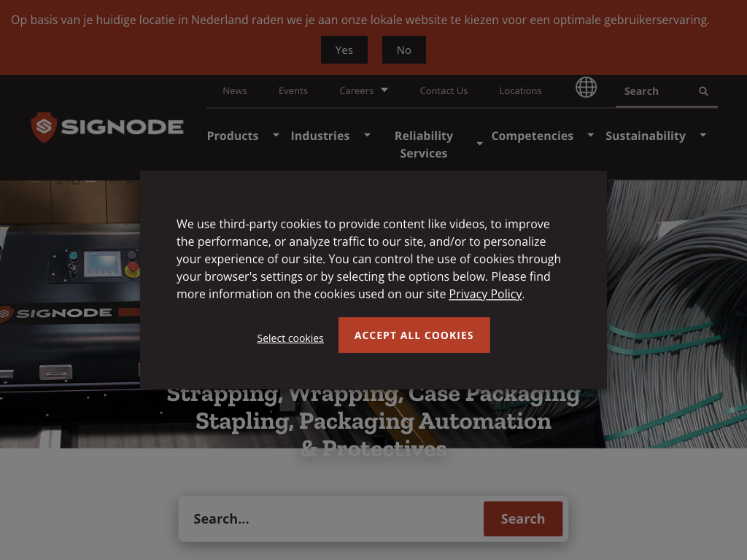The height and width of the screenshot is (560, 747).
Task: Accept all cookies
Action: pyautogui.click(x=414, y=335)
